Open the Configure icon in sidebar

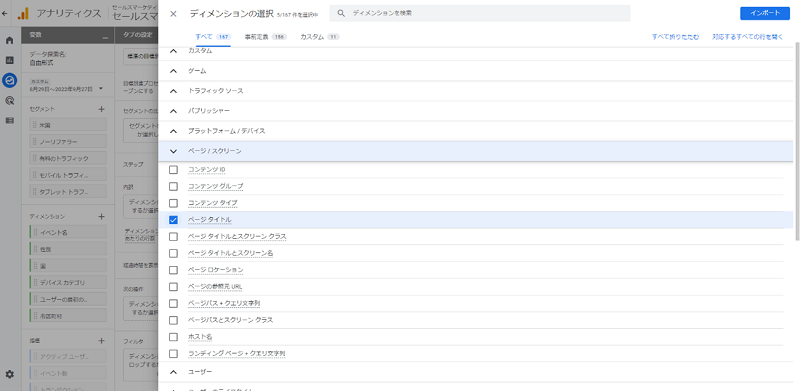(x=10, y=120)
